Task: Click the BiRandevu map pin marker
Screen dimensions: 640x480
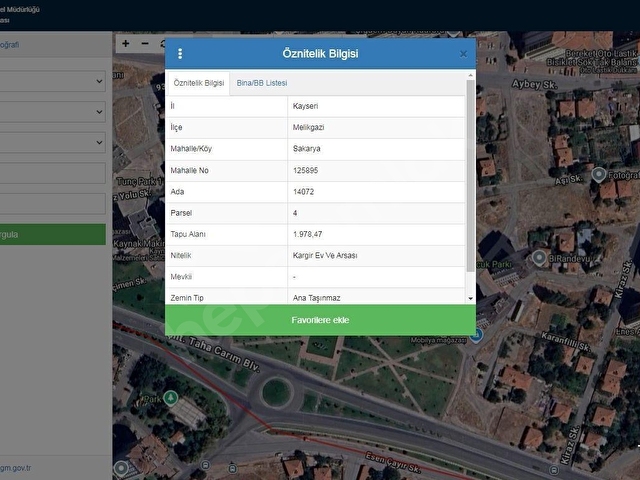Action: tap(539, 258)
